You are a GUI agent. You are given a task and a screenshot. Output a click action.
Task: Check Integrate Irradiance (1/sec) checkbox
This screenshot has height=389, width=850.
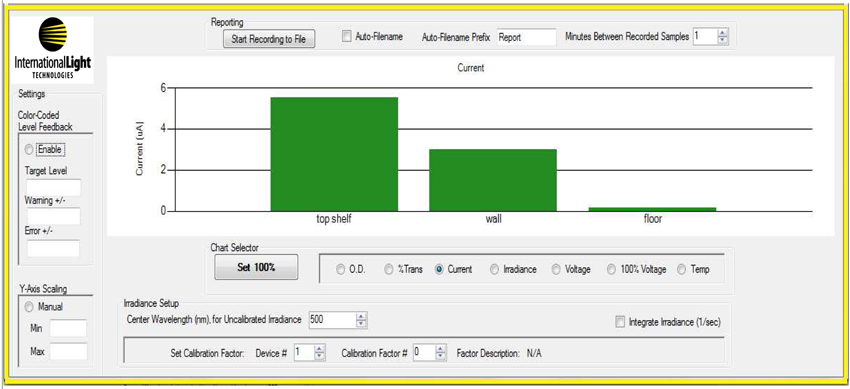point(620,322)
